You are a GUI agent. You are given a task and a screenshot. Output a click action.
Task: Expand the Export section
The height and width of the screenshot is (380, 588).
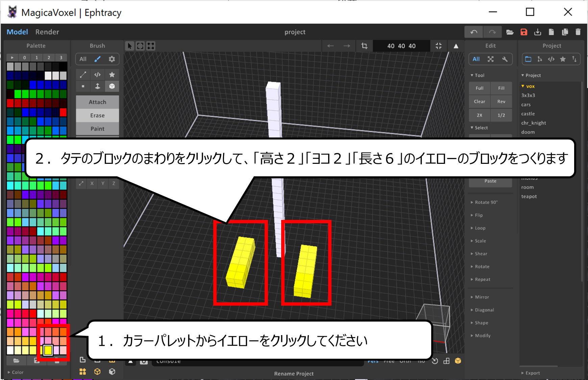[531, 373]
